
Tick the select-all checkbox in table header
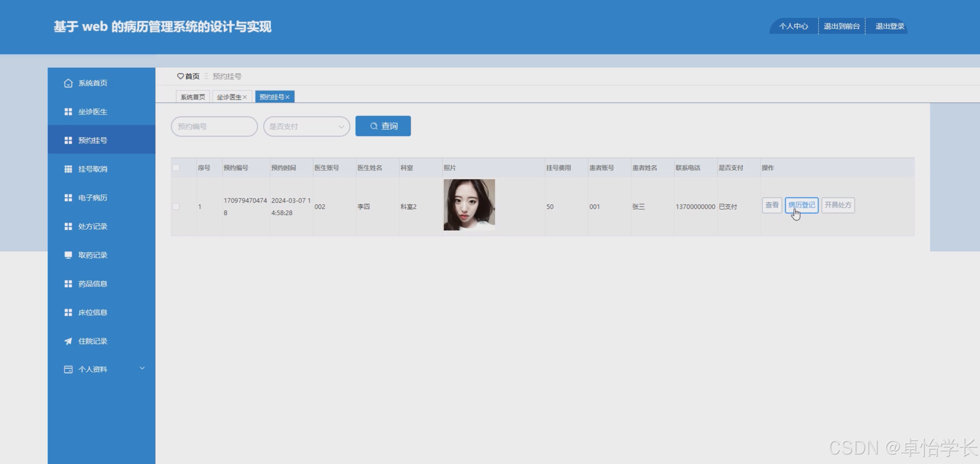pyautogui.click(x=176, y=167)
